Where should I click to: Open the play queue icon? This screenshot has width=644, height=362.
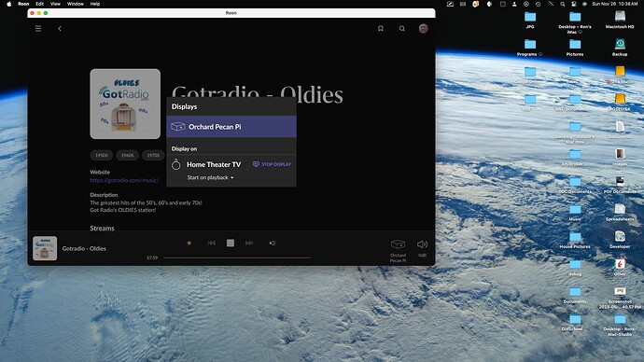pos(273,243)
